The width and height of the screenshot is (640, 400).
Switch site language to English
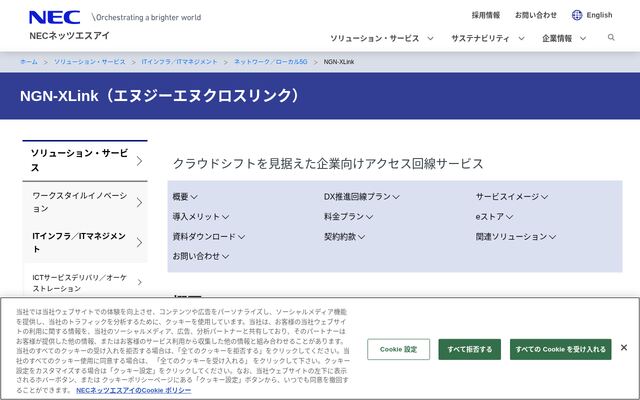(599, 15)
